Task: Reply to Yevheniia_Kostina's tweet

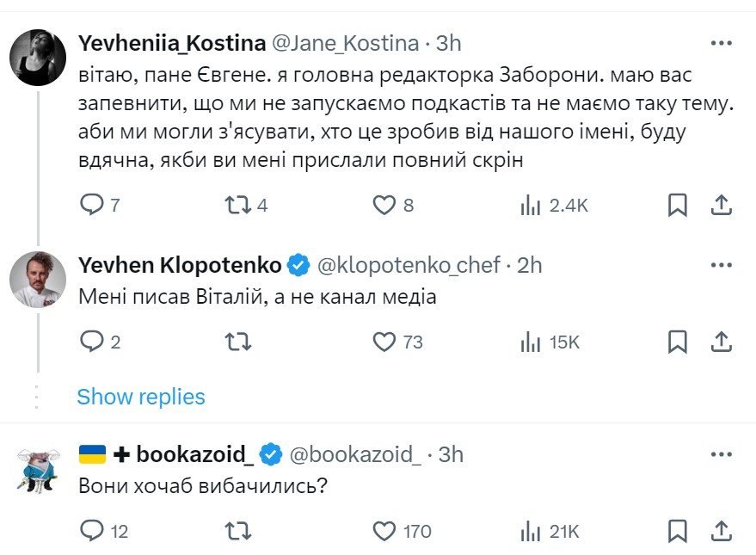Action: [91, 205]
